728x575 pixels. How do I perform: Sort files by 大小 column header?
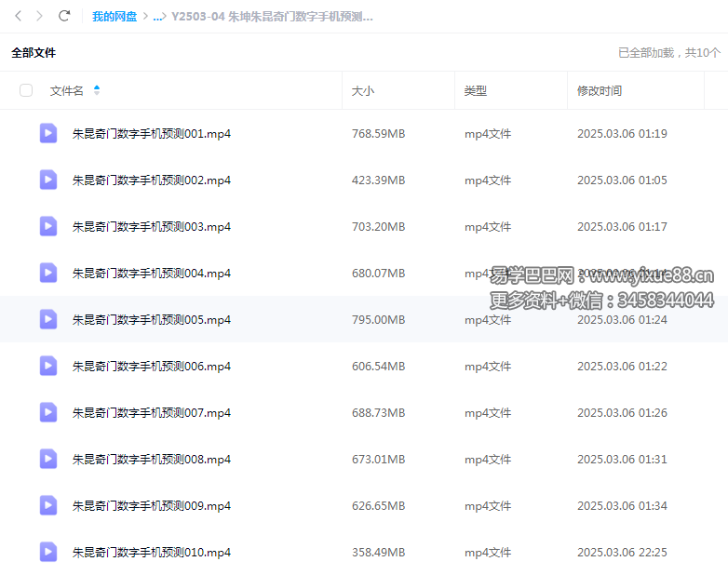362,90
